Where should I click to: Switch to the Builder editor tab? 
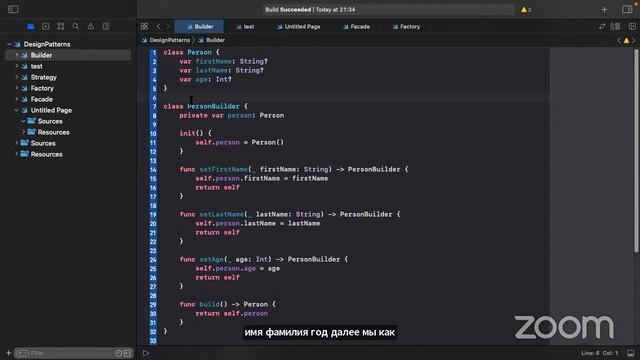point(199,27)
